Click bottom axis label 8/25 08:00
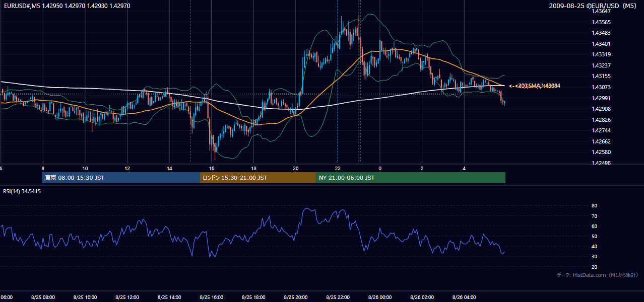The width and height of the screenshot is (644, 302). pos(43,297)
